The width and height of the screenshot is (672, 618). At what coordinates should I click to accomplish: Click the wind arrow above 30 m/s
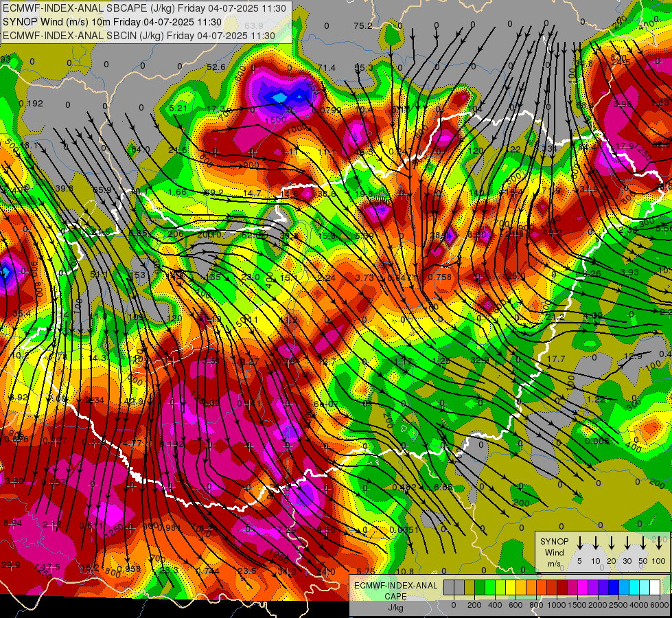[627, 542]
